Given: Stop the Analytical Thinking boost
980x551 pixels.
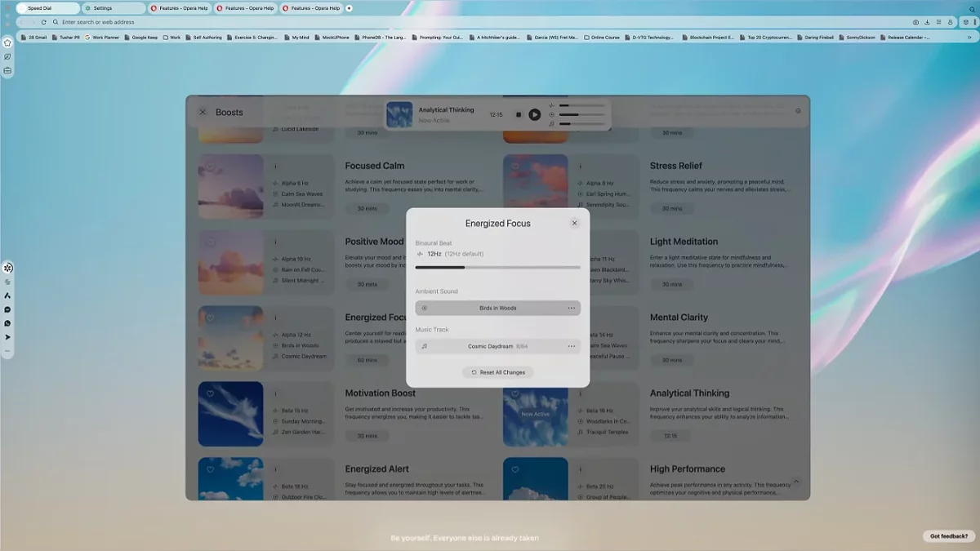Looking at the screenshot, I should pyautogui.click(x=519, y=115).
